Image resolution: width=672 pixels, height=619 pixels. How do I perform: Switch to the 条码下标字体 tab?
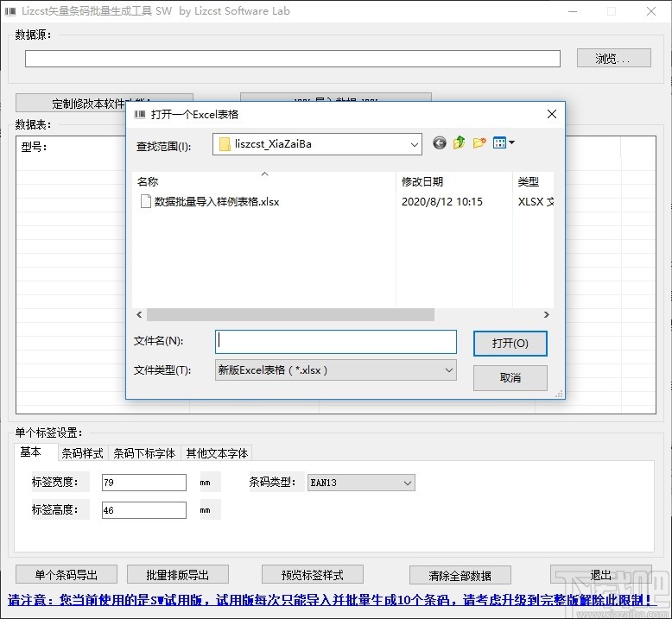coord(144,453)
